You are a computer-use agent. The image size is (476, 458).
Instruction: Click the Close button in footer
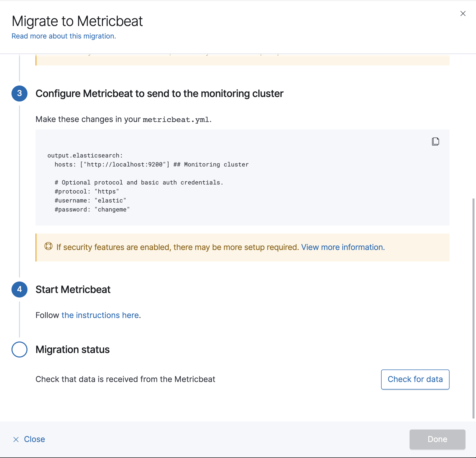pyautogui.click(x=29, y=439)
